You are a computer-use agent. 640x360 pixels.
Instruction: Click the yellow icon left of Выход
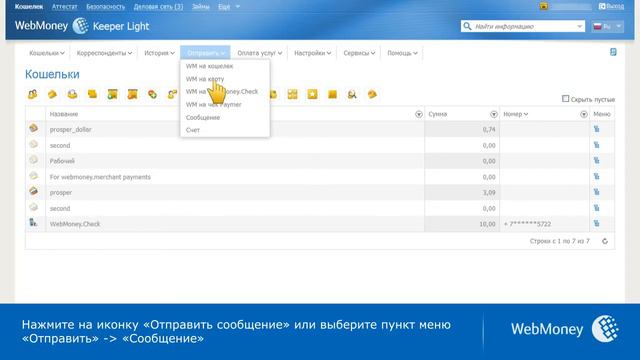[x=544, y=6]
